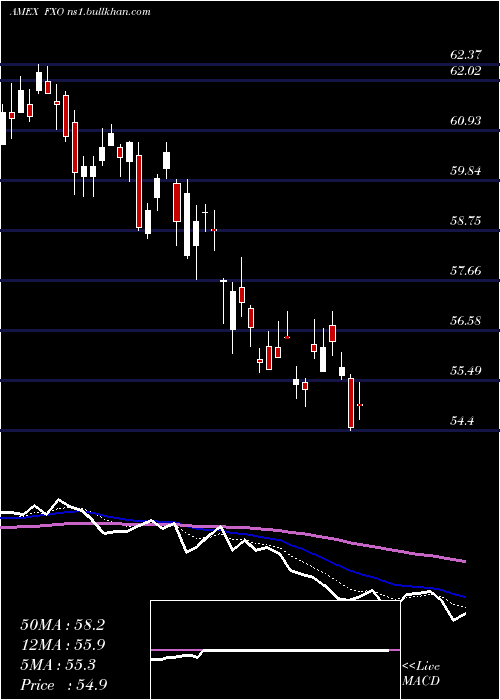Click the pink 50MA line at its right end
This screenshot has width=500, height=700.
tap(464, 561)
